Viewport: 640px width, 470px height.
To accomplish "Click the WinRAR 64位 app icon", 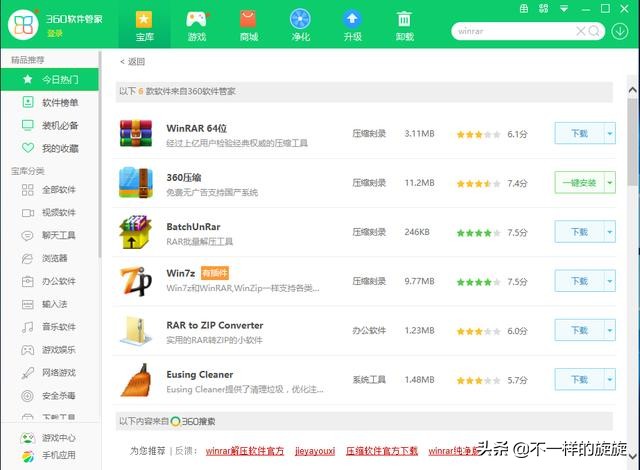I will coord(136,133).
